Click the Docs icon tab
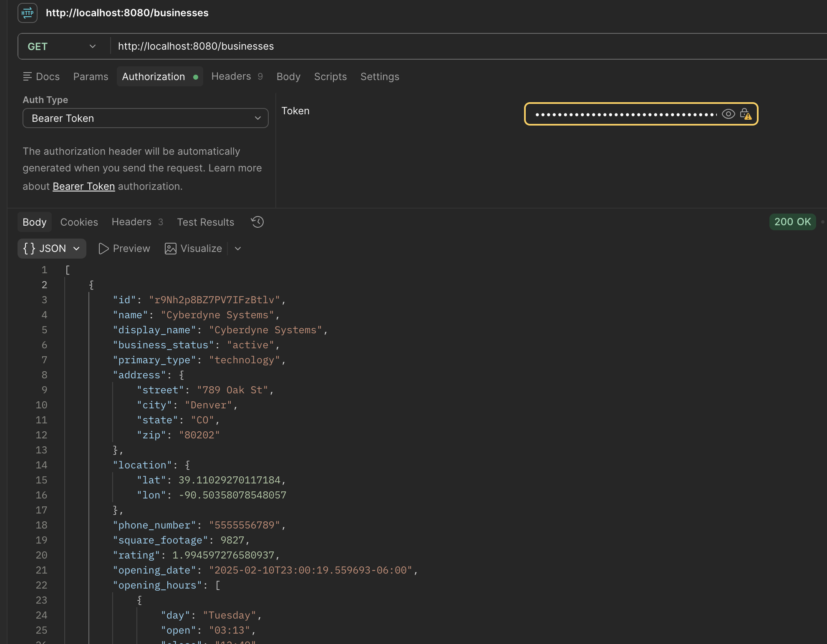Screen dimensions: 827x644 (41, 77)
